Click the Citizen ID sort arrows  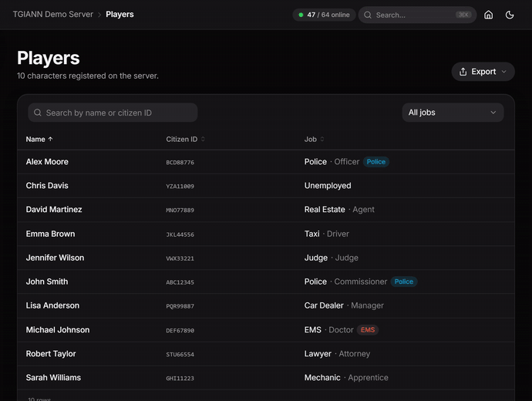203,139
